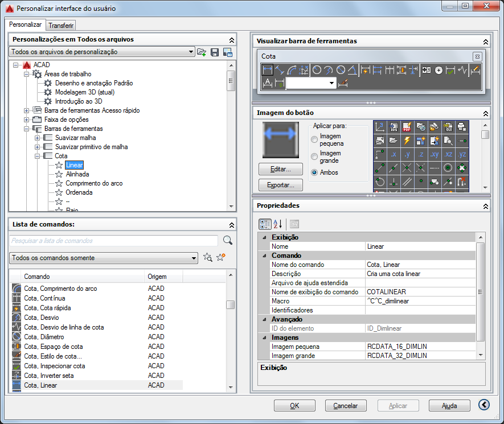
Task: Select Ordenada in the Cota tree
Action: [x=79, y=192]
